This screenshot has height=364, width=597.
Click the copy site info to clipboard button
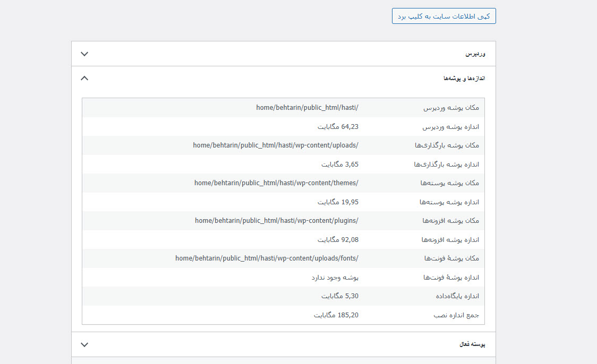[444, 16]
